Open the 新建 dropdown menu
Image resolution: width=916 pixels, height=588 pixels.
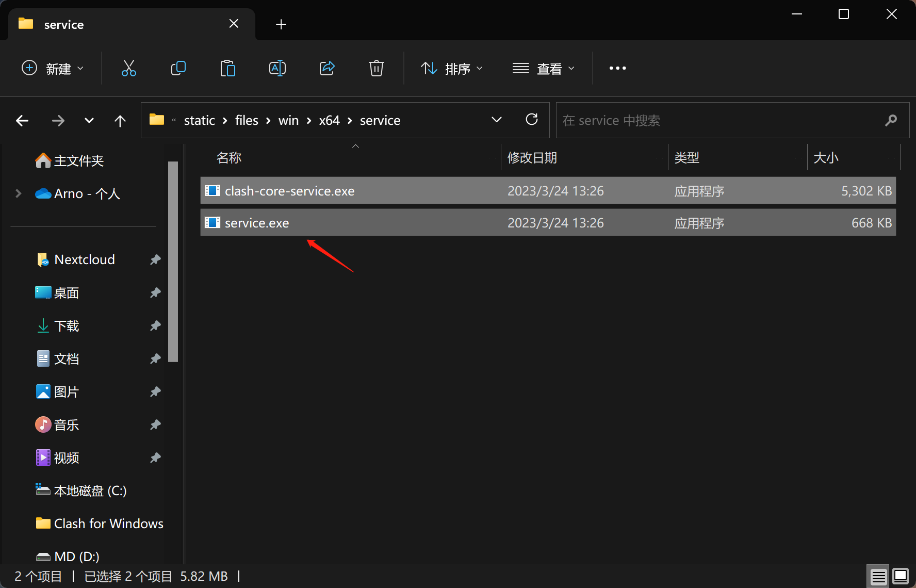[53, 68]
